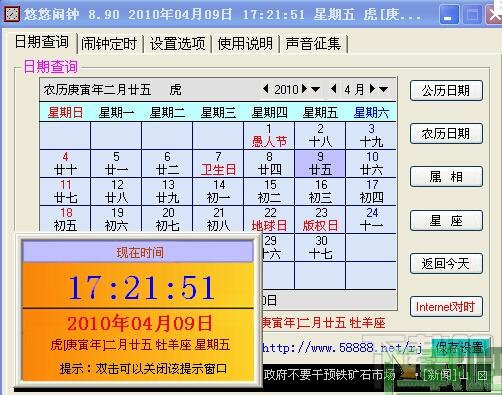This screenshot has height=395, width=502.
Task: Select April 14 初一 date cell
Action: point(218,191)
